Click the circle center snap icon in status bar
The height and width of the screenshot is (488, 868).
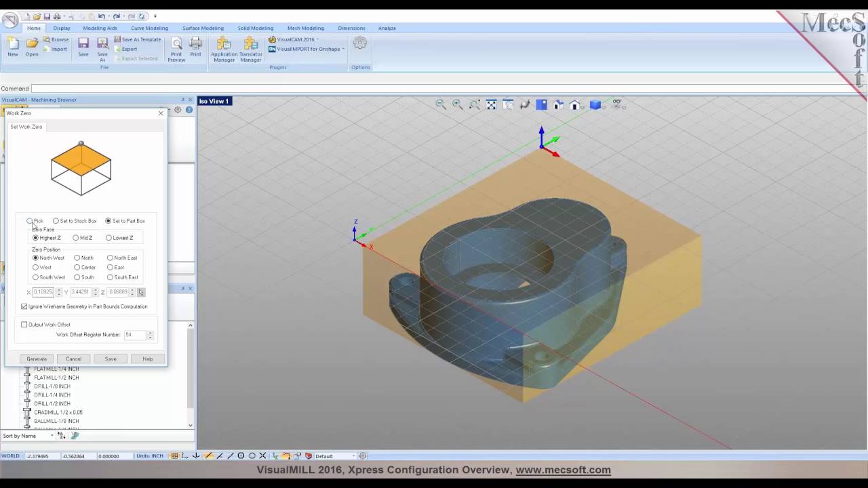[241, 456]
